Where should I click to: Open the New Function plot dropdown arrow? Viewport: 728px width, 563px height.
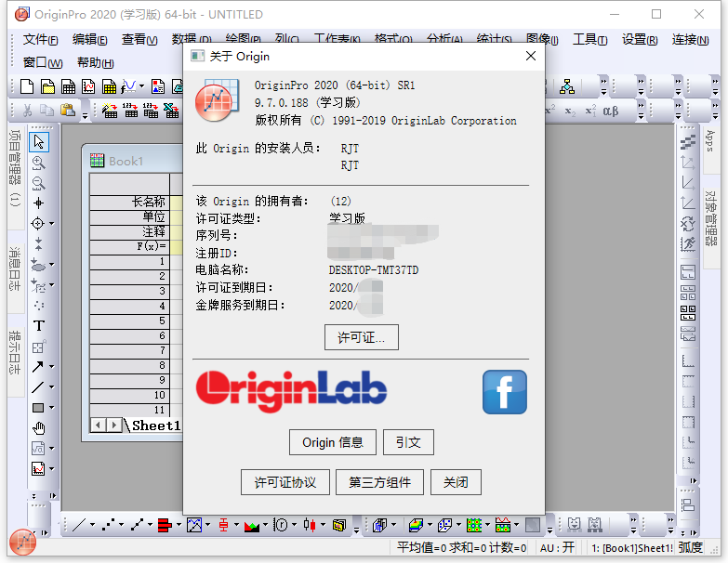(x=142, y=86)
